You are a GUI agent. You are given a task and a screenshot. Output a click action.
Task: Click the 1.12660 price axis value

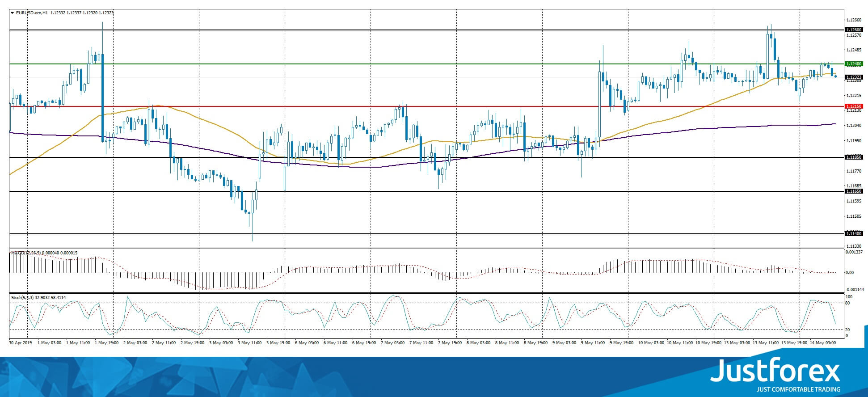click(854, 20)
